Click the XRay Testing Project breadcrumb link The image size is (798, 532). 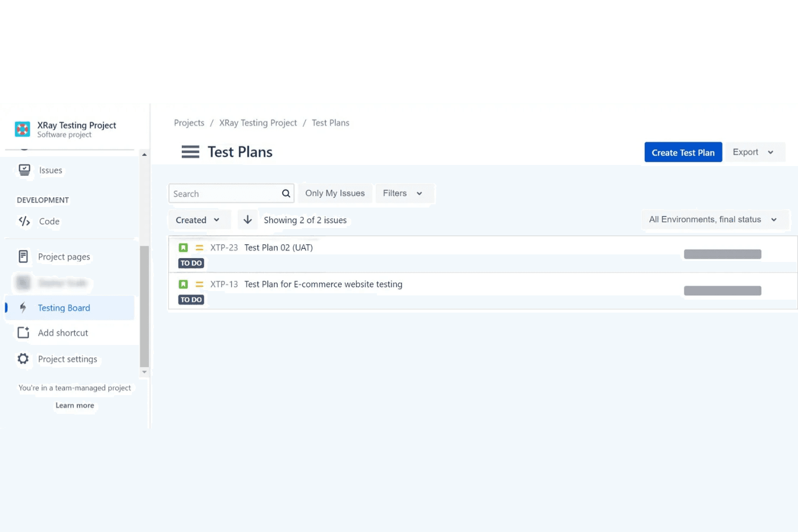coord(258,123)
